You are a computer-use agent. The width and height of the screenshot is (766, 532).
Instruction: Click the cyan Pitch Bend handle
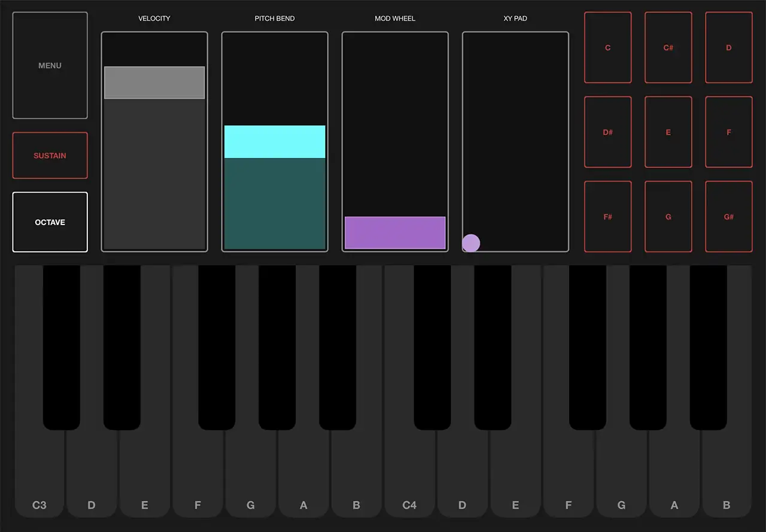(275, 142)
